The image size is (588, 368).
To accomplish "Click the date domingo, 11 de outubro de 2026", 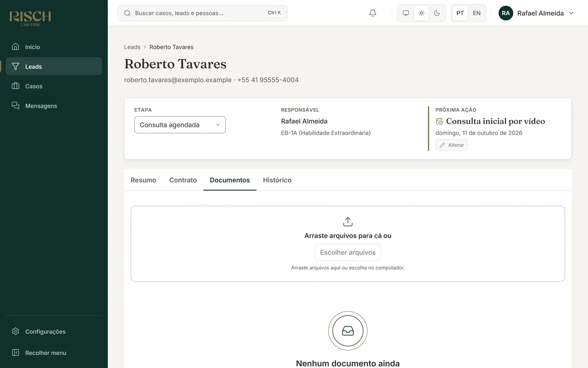I will click(x=479, y=133).
